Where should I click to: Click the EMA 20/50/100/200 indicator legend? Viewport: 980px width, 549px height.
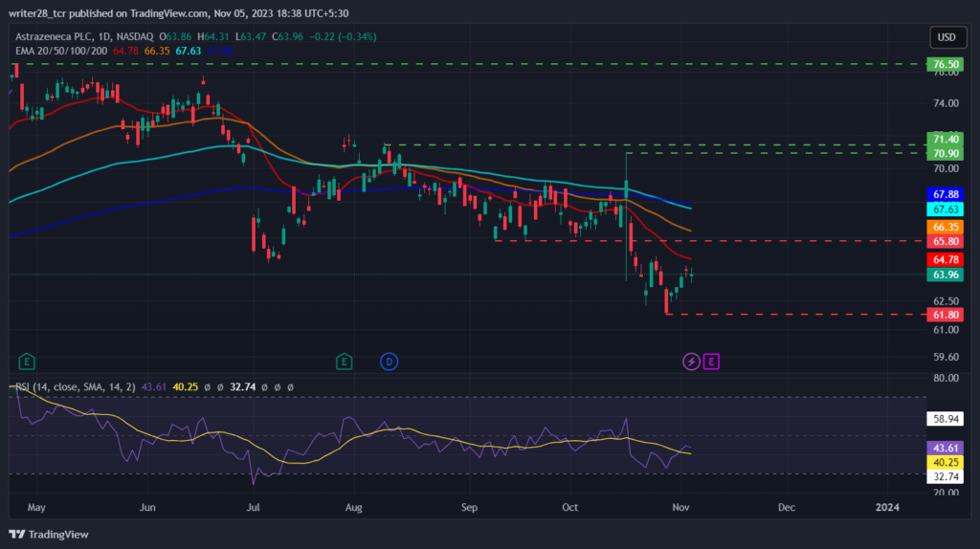click(61, 52)
